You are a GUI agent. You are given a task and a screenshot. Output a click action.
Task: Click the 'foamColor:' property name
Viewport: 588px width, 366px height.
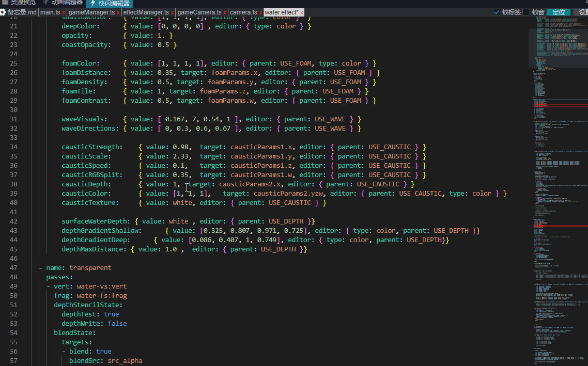(x=81, y=63)
